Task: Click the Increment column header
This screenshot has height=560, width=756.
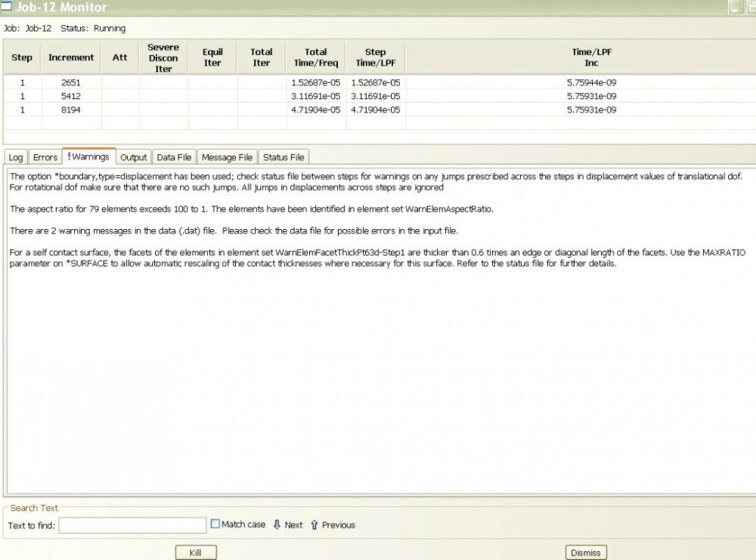Action: pyautogui.click(x=71, y=57)
